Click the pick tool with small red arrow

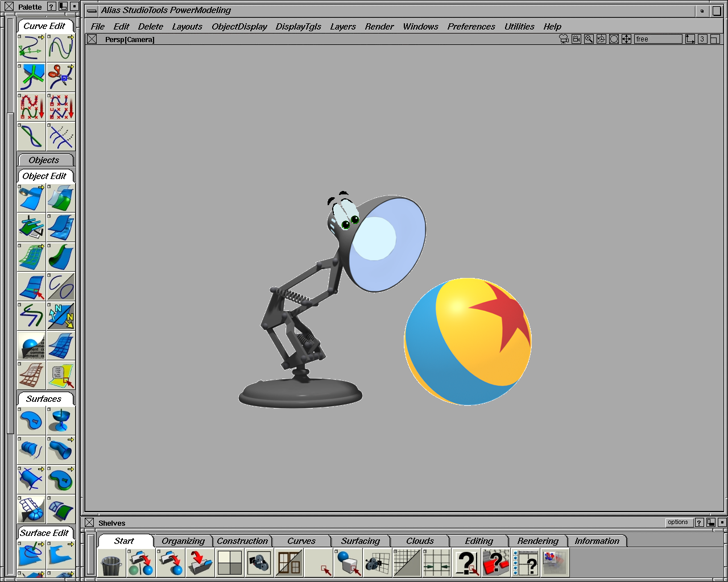[318, 563]
